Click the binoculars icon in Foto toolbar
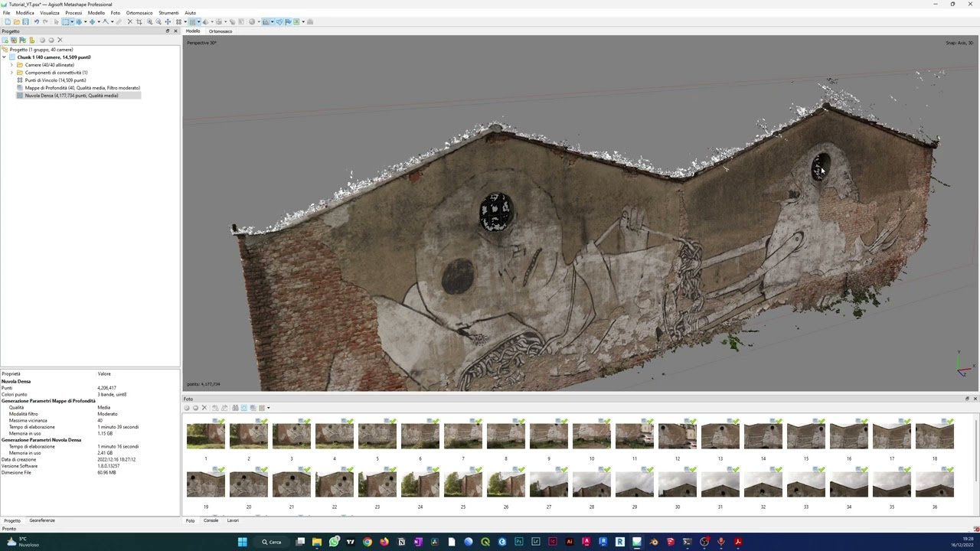 [x=235, y=408]
